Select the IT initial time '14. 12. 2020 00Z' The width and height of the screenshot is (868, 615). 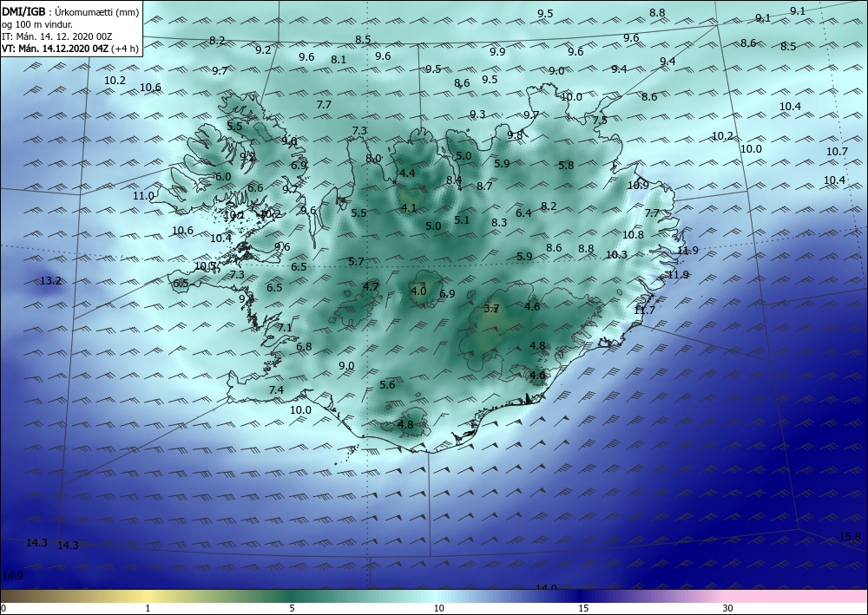point(77,37)
